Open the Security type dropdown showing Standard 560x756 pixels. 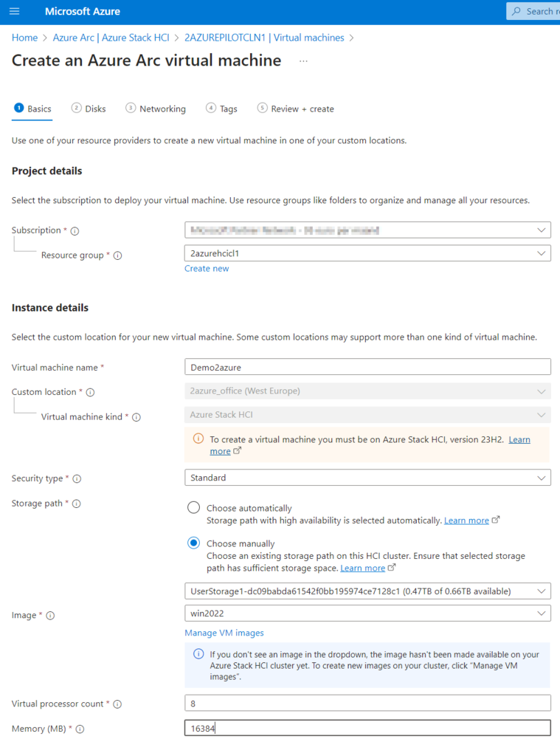[x=367, y=478]
